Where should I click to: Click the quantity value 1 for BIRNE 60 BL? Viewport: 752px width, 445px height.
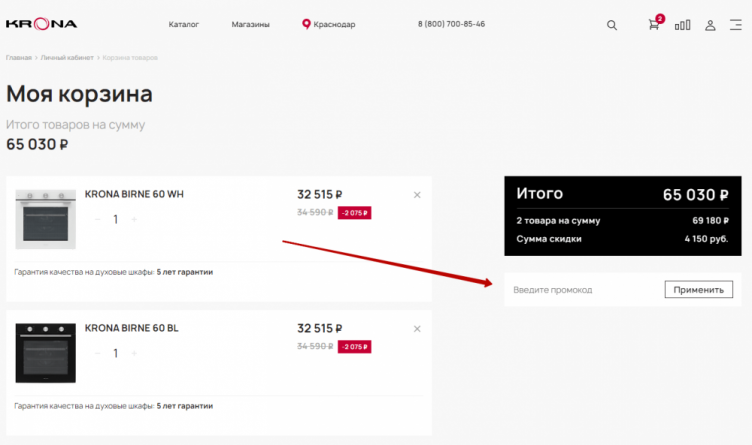[116, 353]
